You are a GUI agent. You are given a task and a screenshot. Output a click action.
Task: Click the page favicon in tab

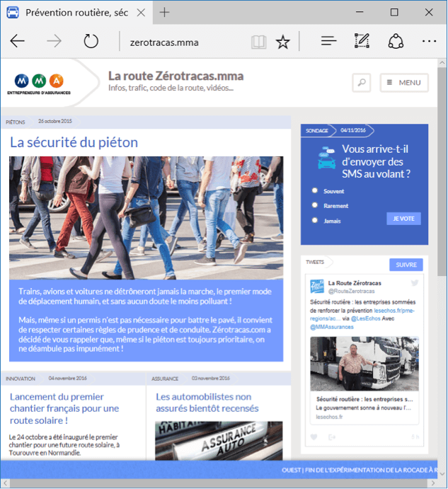(13, 13)
